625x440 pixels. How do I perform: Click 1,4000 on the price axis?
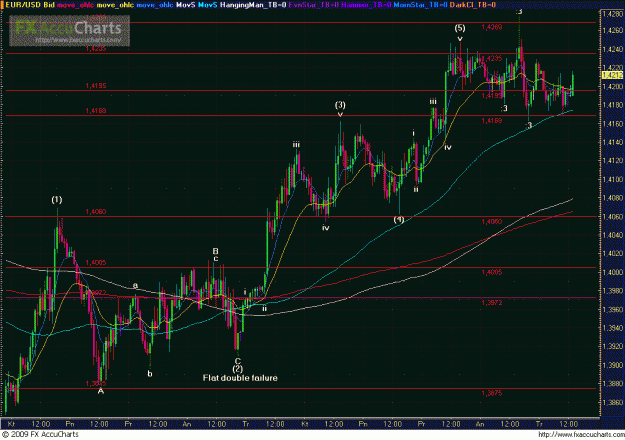click(x=612, y=272)
